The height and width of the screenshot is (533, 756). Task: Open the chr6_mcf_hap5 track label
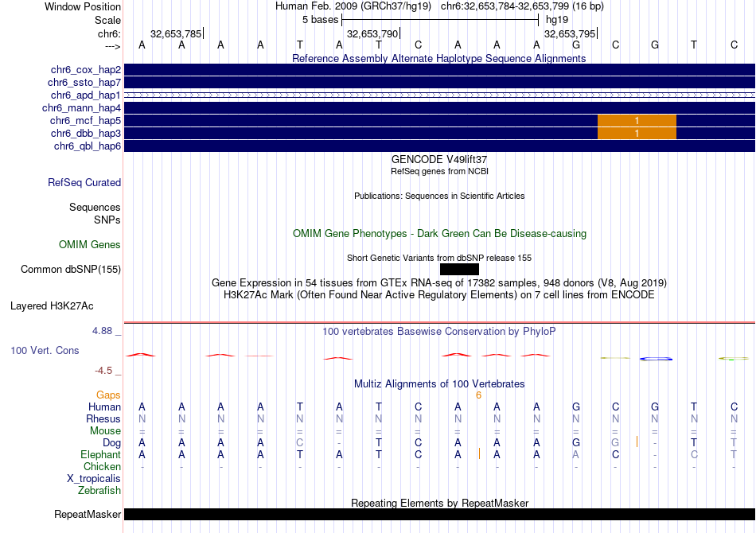pos(85,120)
